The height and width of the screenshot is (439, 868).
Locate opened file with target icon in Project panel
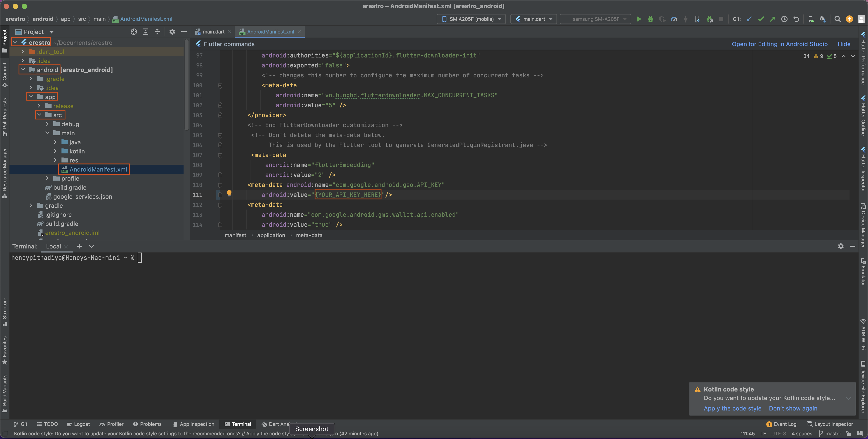[134, 32]
